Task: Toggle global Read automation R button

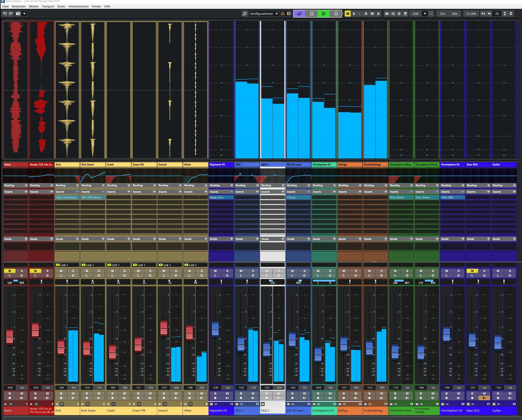Action: click(x=366, y=14)
